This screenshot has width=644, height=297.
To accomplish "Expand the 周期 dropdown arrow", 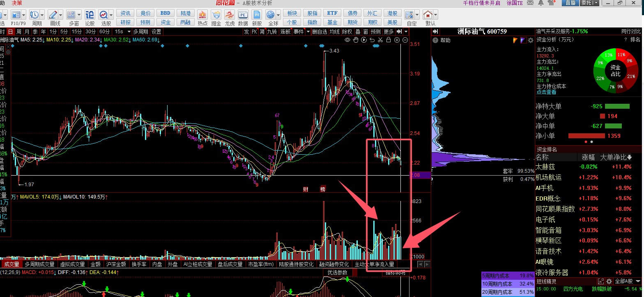I will click(42, 15).
